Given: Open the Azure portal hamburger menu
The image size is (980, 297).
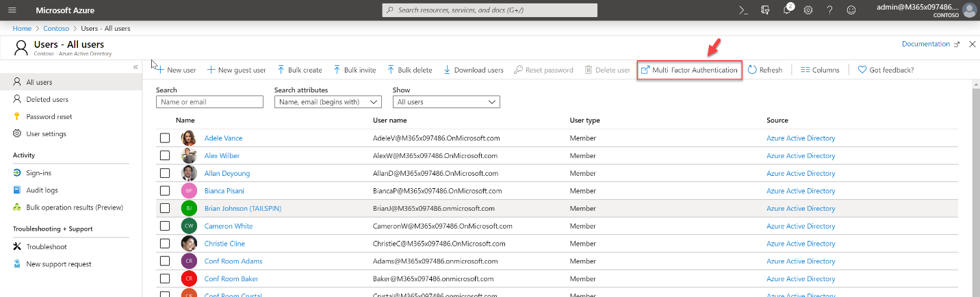Looking at the screenshot, I should pos(12,10).
